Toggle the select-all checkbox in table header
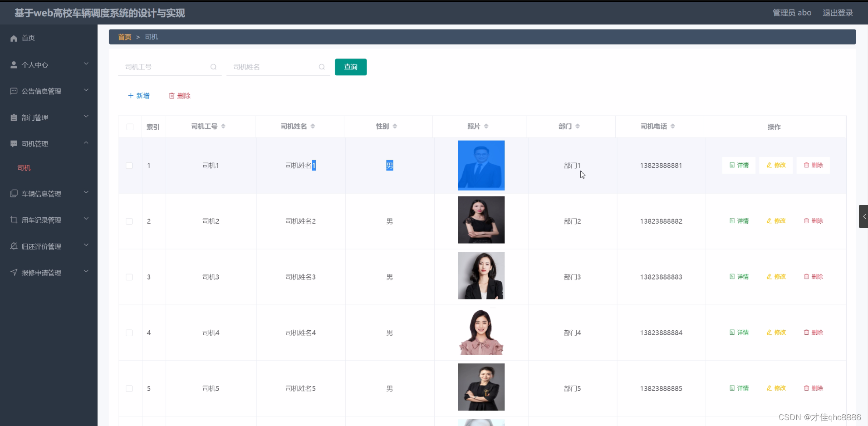868x426 pixels. [x=130, y=127]
